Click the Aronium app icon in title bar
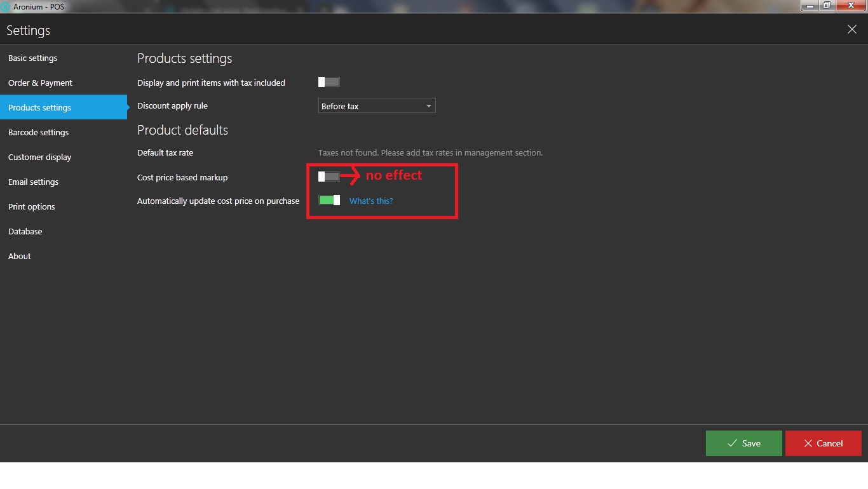 [6, 6]
